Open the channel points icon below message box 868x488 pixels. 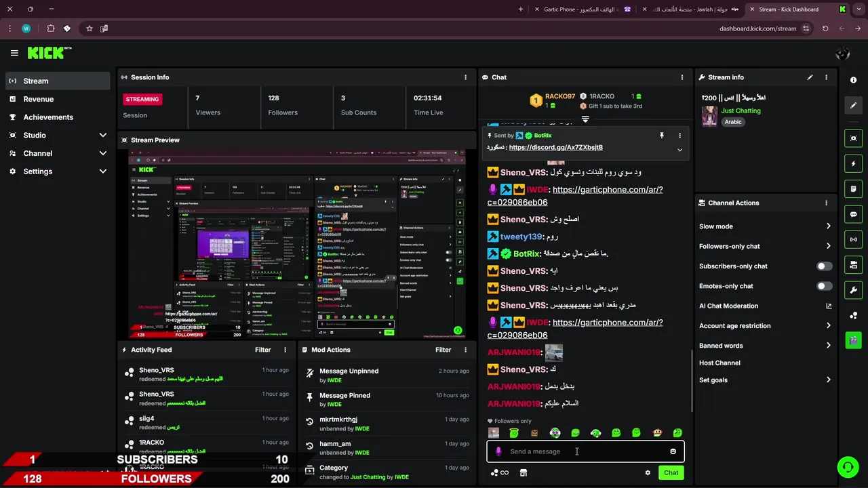[x=499, y=472]
